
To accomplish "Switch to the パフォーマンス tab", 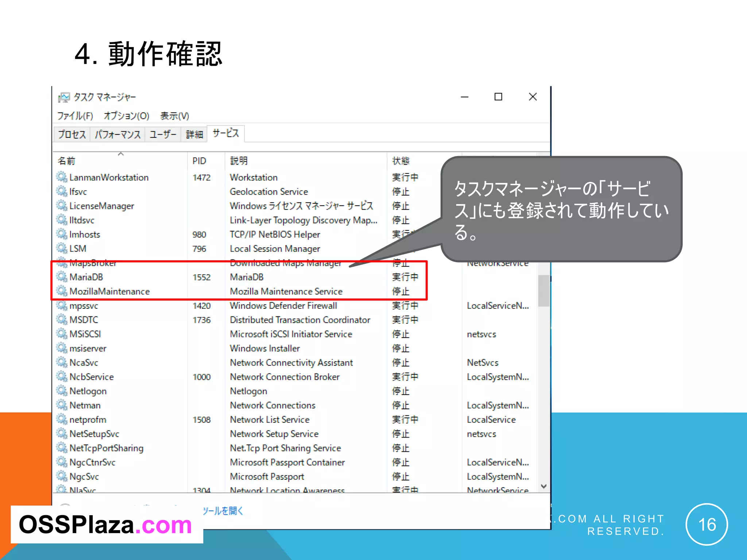I will point(117,135).
